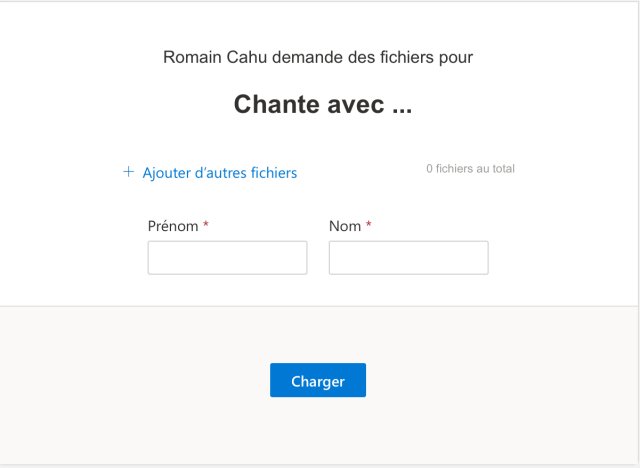This screenshot has width=640, height=468.
Task: Click the word "avec" in the heading
Action: 354,105
